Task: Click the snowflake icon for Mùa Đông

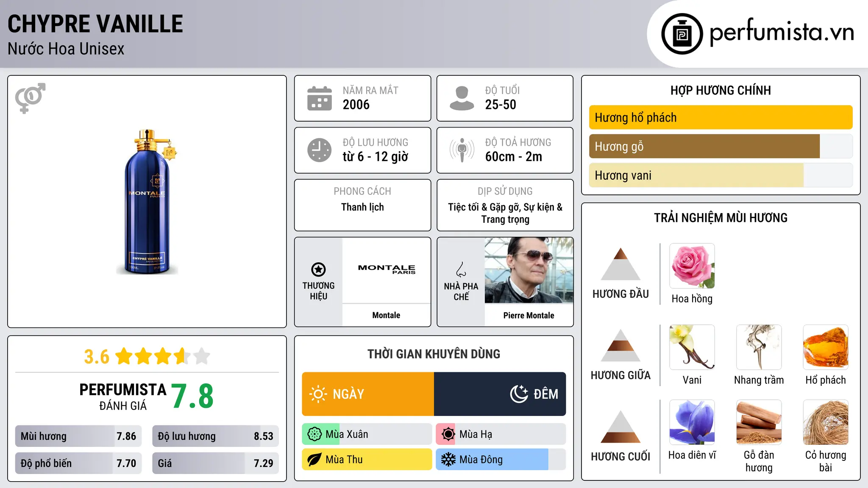Action: [x=448, y=460]
